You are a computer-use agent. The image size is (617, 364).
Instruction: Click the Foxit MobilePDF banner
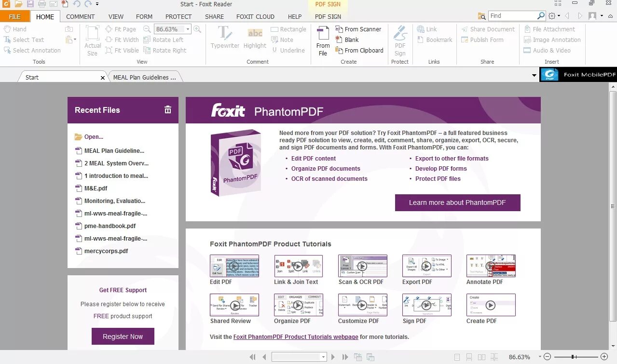(x=578, y=75)
